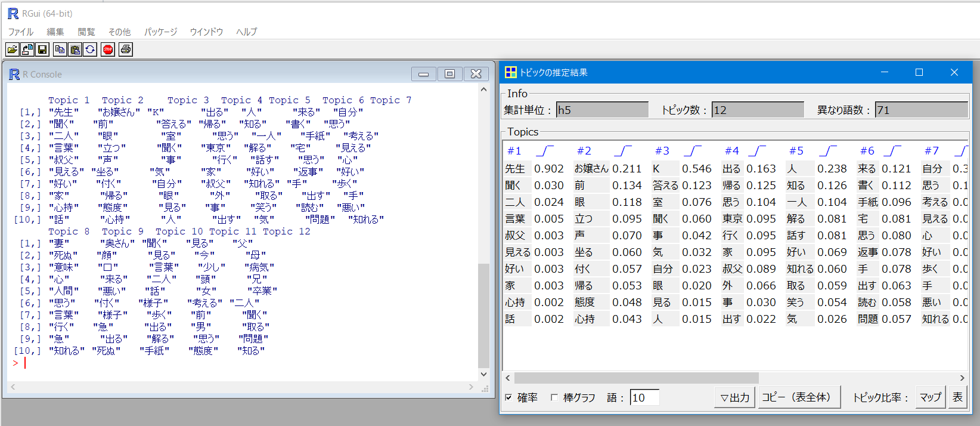Maximize the R Console child window
Screen dimensions: 980x426
[x=450, y=74]
